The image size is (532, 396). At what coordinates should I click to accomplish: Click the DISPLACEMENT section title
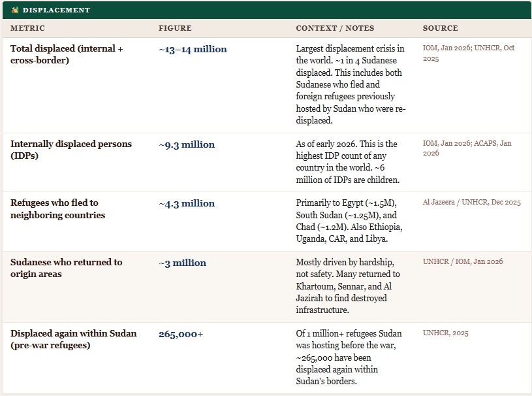(x=56, y=10)
